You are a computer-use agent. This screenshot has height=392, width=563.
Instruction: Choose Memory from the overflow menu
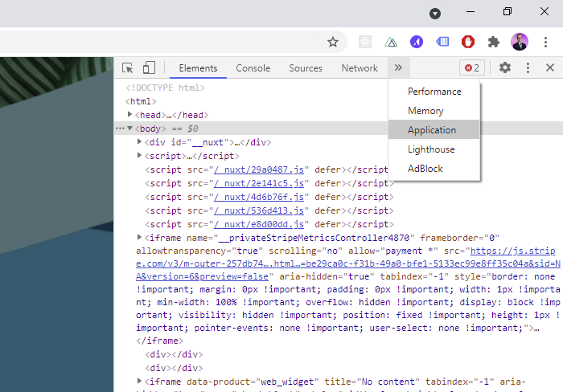point(434,111)
